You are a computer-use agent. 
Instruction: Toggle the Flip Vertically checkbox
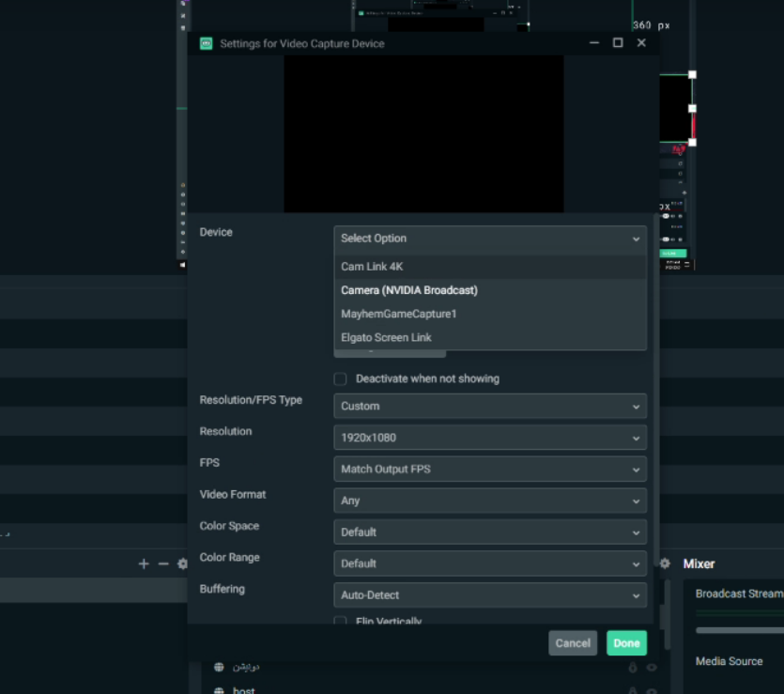(340, 621)
